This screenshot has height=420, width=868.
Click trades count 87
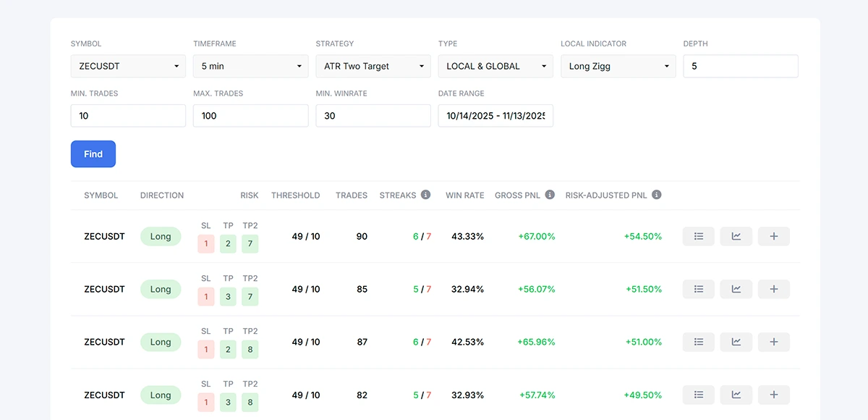(x=362, y=343)
